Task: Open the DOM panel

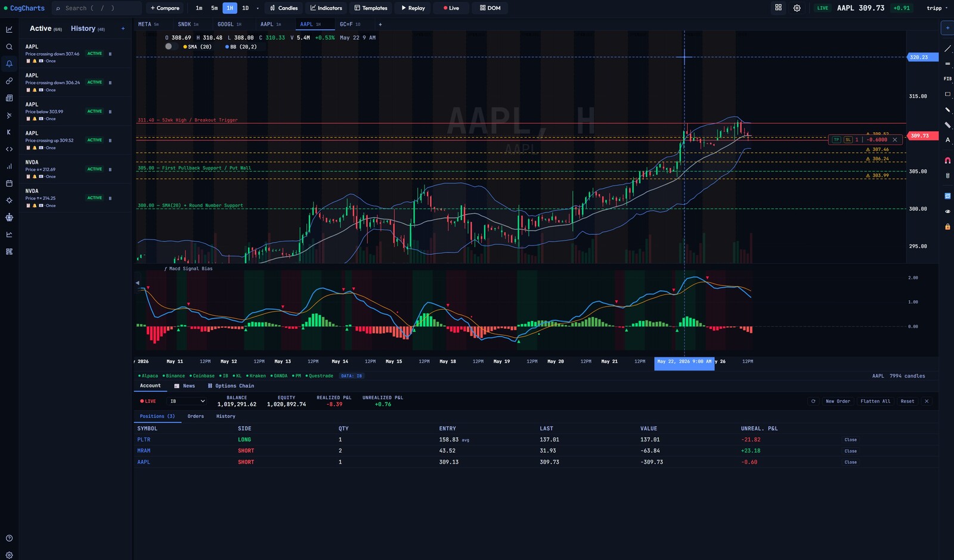Action: (490, 8)
